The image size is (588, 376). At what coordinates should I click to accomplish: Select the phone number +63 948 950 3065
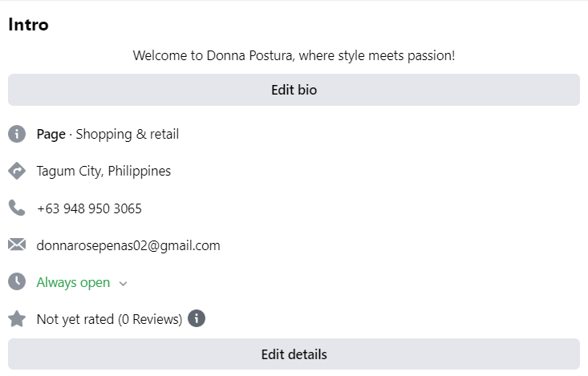point(89,208)
